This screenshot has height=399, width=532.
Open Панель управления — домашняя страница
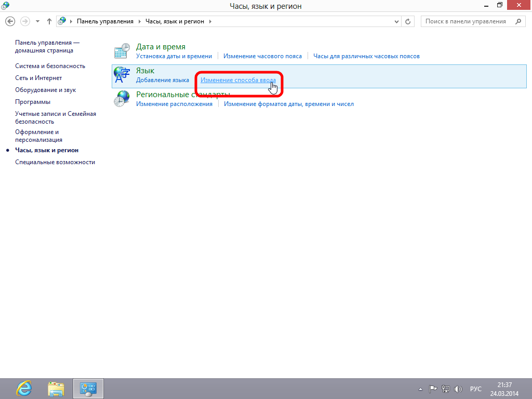pyautogui.click(x=47, y=46)
